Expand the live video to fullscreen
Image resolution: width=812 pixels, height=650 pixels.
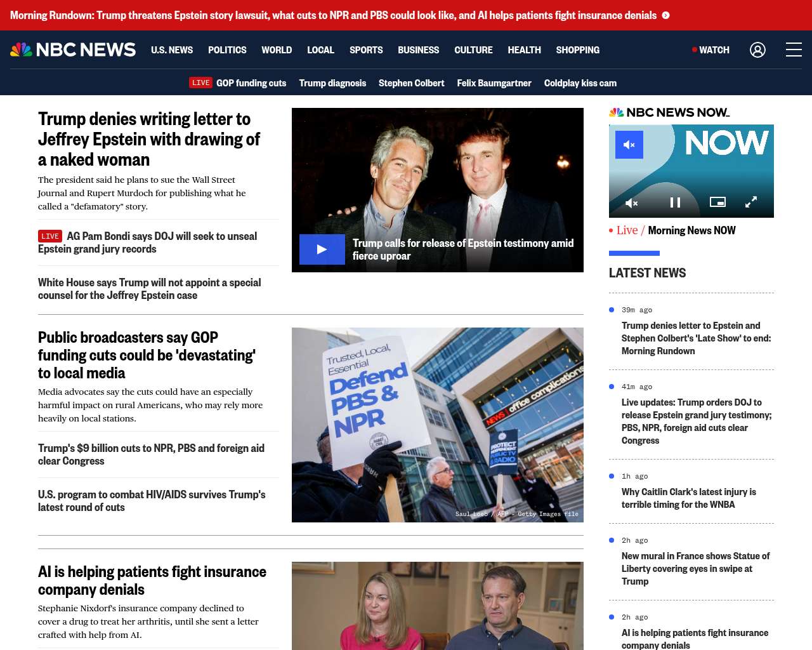point(751,202)
